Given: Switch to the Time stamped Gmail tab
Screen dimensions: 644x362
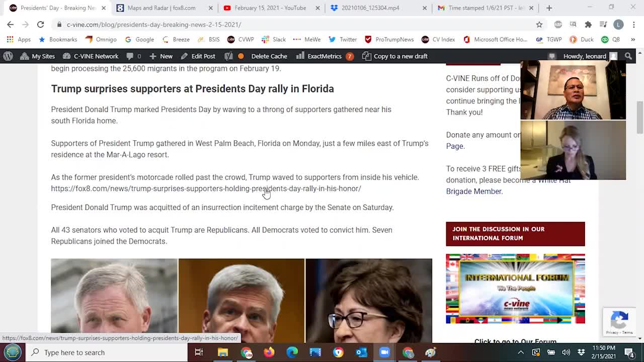Looking at the screenshot, I should click(x=479, y=8).
